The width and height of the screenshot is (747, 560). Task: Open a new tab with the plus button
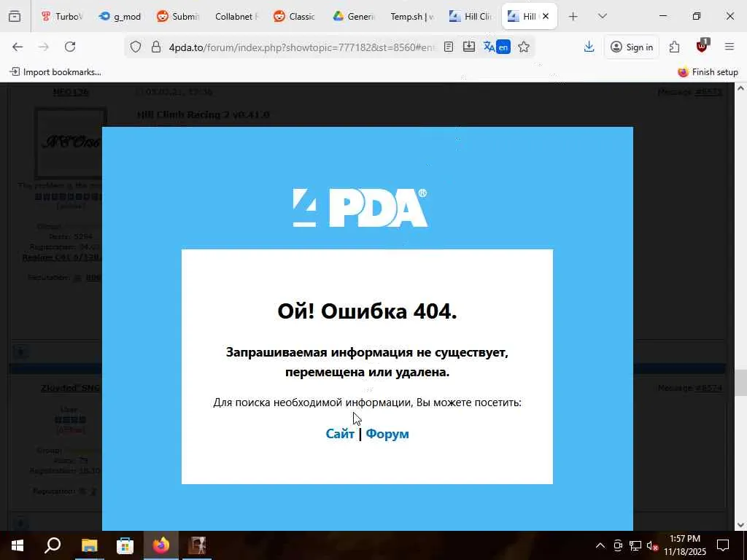(573, 16)
